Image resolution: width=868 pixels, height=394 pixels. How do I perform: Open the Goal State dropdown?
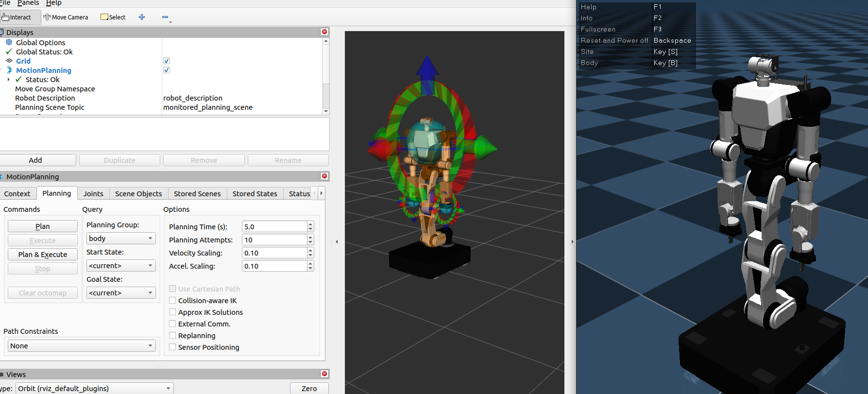coord(121,293)
